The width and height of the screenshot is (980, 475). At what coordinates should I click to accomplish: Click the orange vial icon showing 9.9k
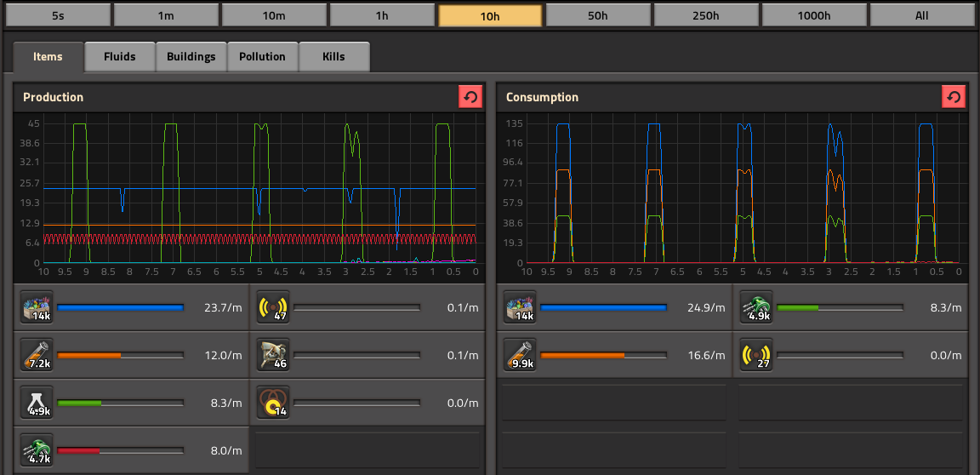(520, 355)
